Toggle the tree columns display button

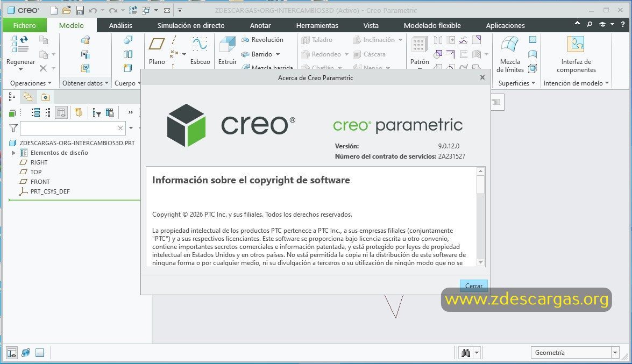61,112
